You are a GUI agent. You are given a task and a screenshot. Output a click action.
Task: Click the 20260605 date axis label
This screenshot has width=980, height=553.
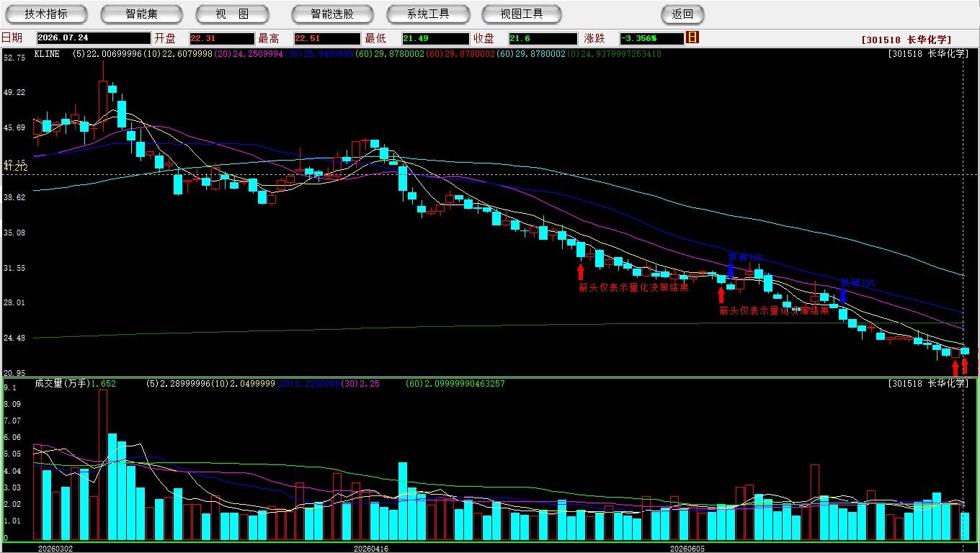pos(687,549)
